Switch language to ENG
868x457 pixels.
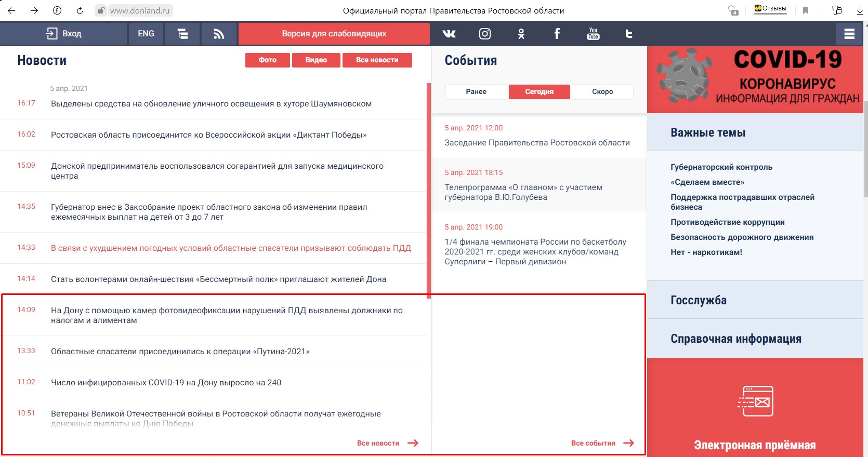[146, 34]
